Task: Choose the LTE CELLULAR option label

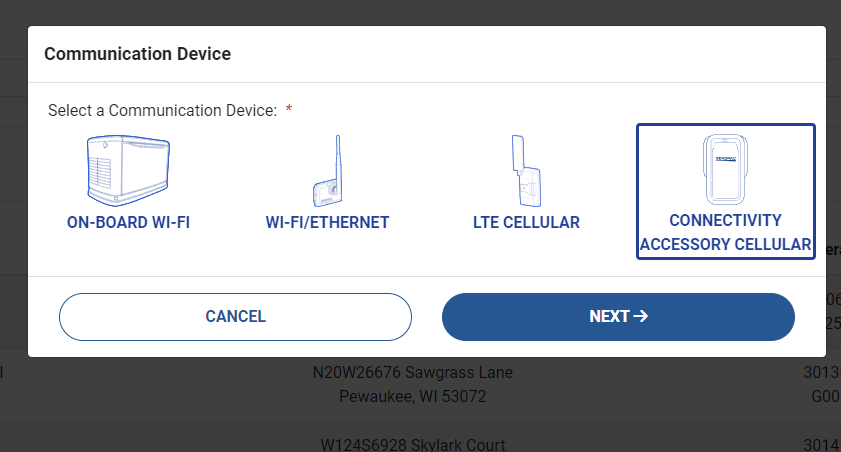Action: point(526,223)
